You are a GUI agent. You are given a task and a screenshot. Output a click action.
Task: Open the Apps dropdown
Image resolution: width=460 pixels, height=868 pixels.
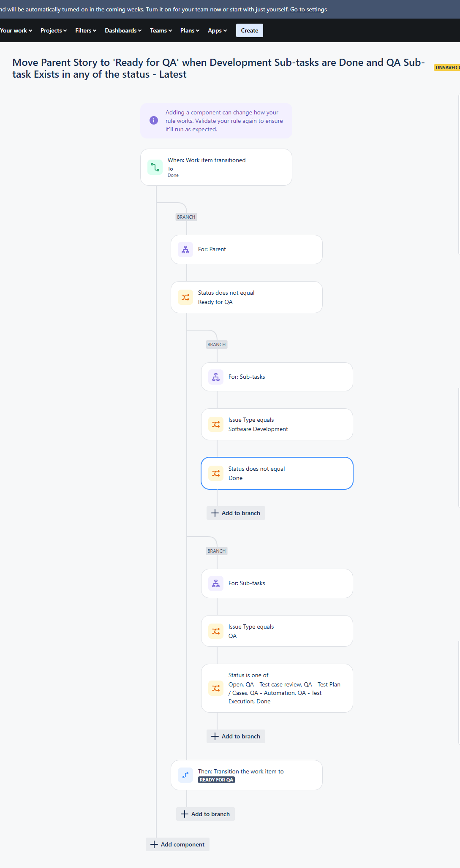217,30
